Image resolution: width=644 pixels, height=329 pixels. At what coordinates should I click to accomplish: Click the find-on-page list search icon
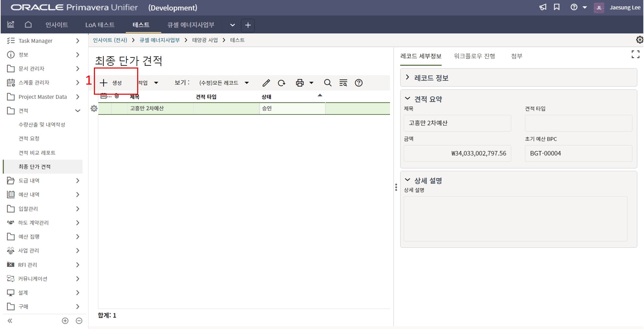343,83
